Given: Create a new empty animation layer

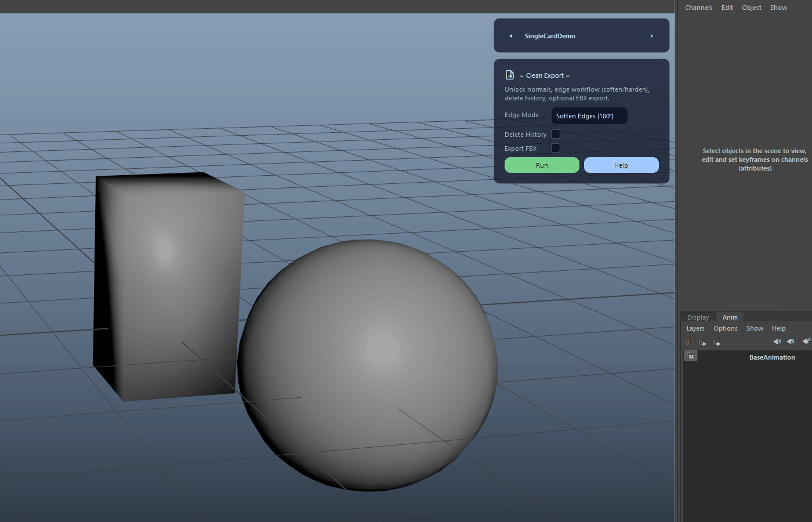Looking at the screenshot, I should (x=806, y=341).
